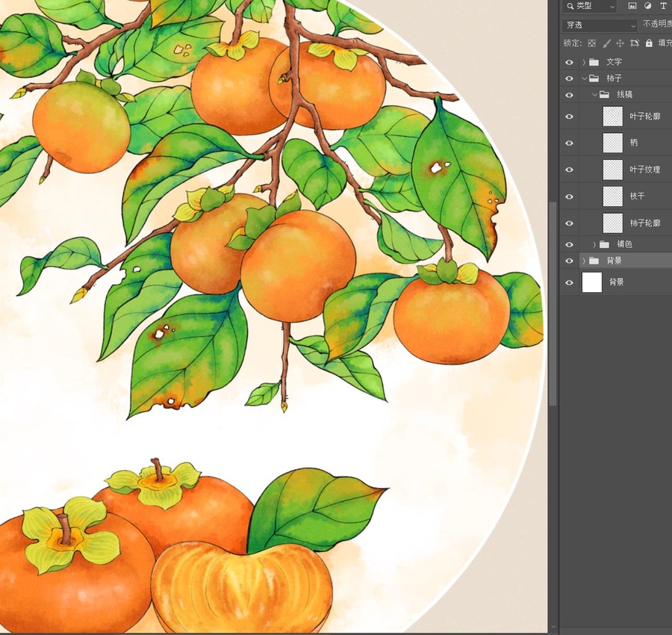The width and height of the screenshot is (672, 635).
Task: Hide the 柿子 group
Action: [x=569, y=78]
